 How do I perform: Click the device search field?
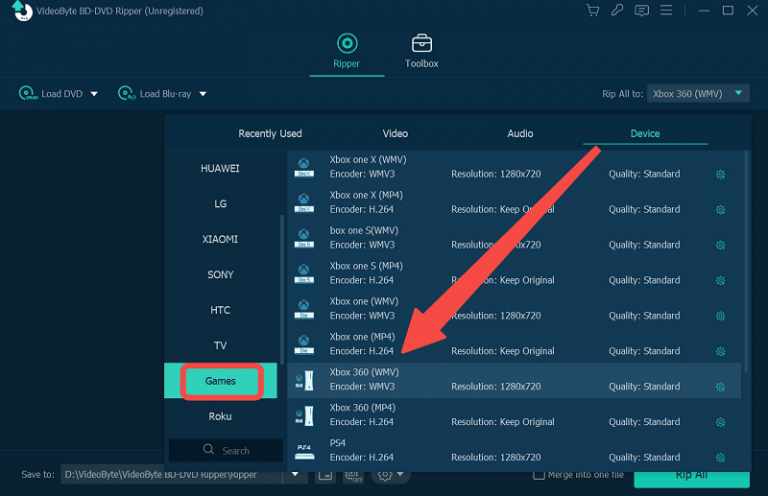[x=226, y=450]
